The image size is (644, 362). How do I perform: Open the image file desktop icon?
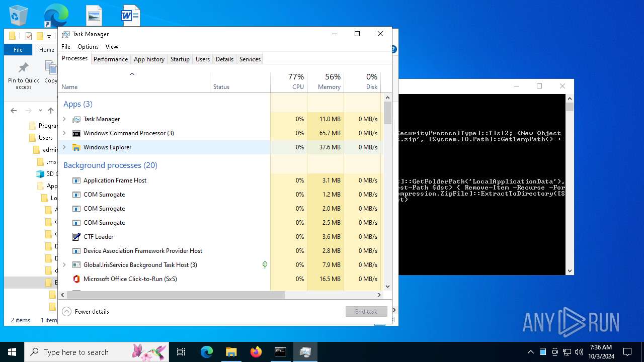click(x=94, y=16)
